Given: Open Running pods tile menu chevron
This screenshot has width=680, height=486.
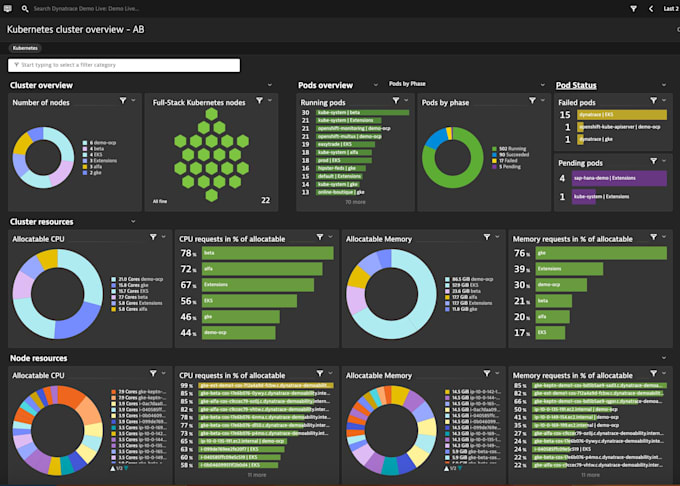Looking at the screenshot, I should click(x=406, y=101).
